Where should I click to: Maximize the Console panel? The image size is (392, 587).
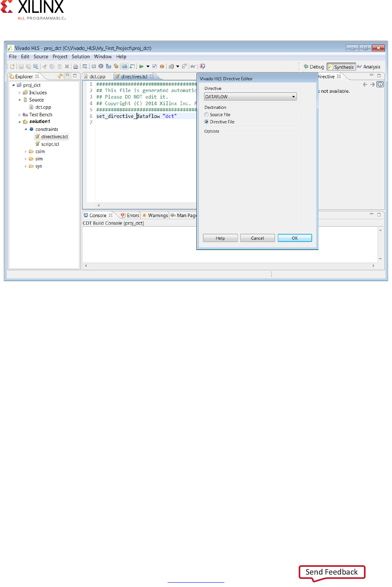tap(379, 214)
